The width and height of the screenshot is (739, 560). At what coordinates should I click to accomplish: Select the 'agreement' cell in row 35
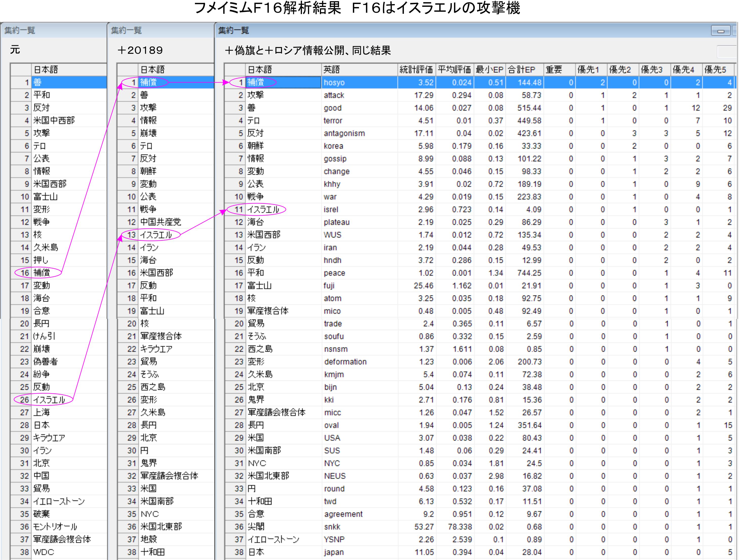tap(344, 514)
